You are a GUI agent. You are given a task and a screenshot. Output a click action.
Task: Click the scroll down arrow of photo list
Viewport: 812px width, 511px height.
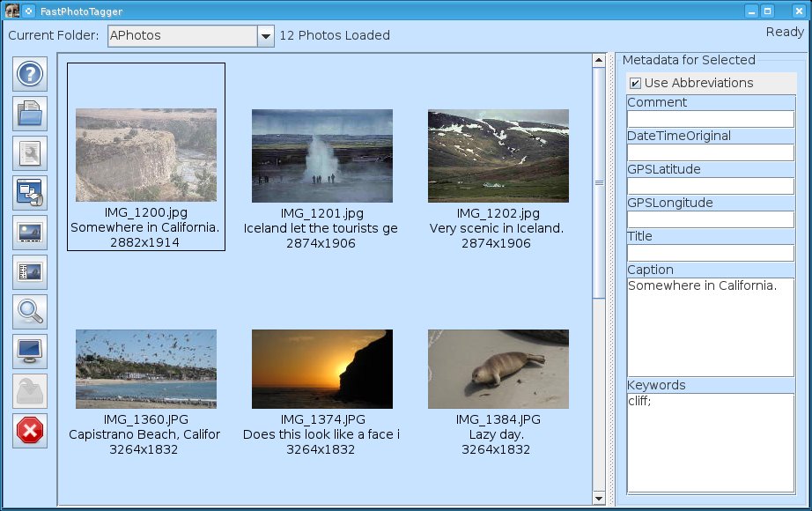click(599, 498)
